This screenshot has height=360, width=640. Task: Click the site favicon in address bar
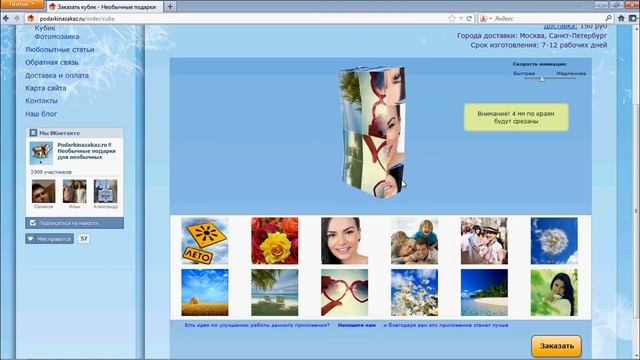pos(31,18)
